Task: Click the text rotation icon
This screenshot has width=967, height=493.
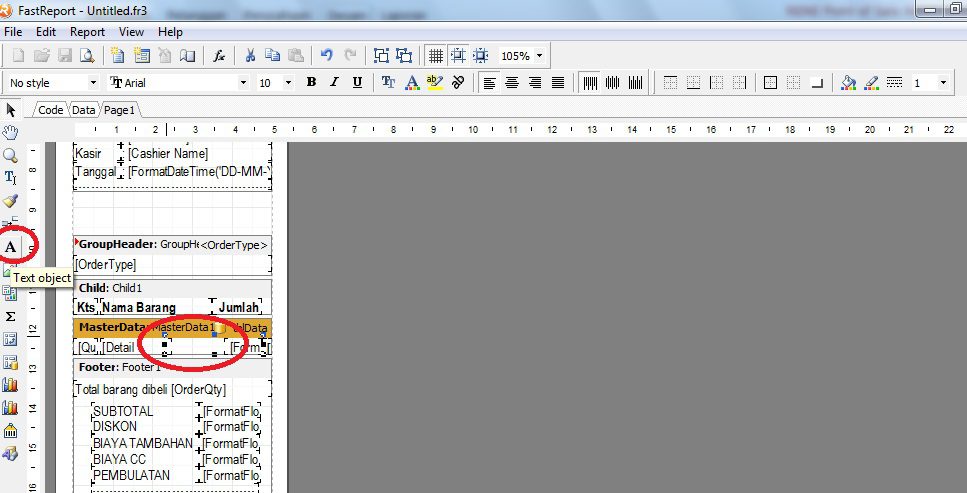Action: pos(458,83)
